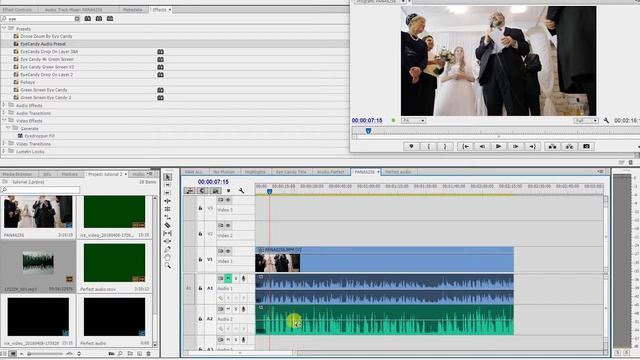Screen dimensions: 640x360
Task: Click Program Monitor playhead on scrub bar
Action: [x=368, y=131]
